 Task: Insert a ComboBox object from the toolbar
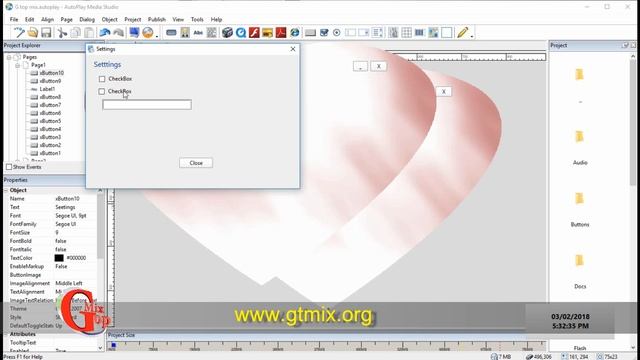click(364, 33)
